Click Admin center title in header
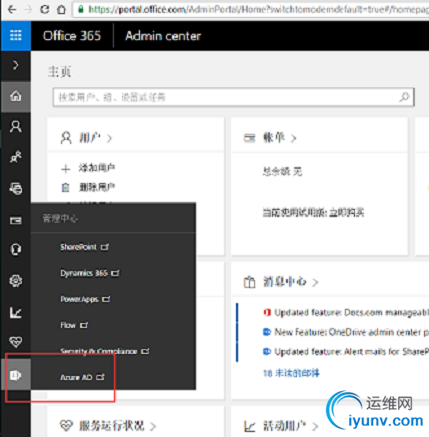Viewport: 429px width, 437px height. pyautogui.click(x=163, y=36)
